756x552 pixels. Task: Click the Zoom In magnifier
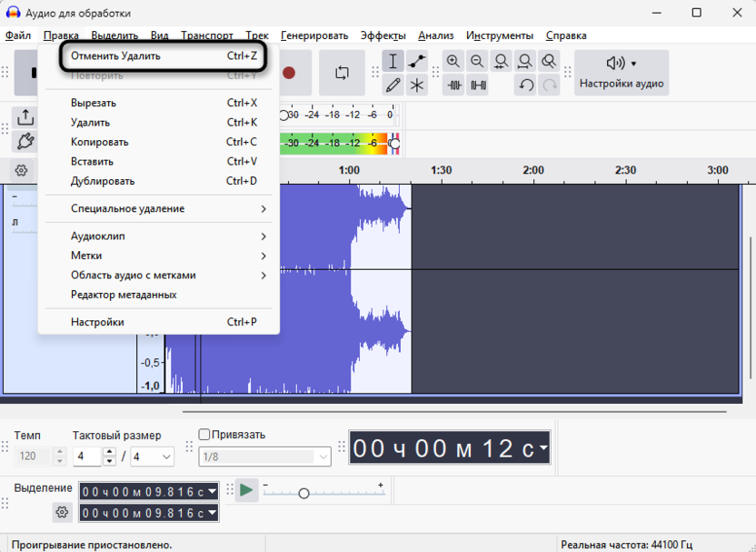(453, 62)
